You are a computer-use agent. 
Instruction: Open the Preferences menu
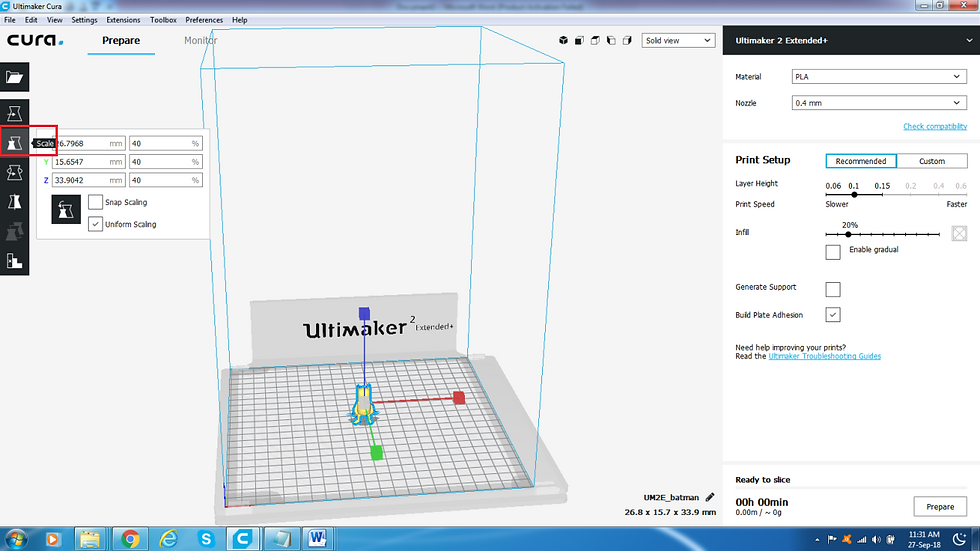[x=204, y=20]
